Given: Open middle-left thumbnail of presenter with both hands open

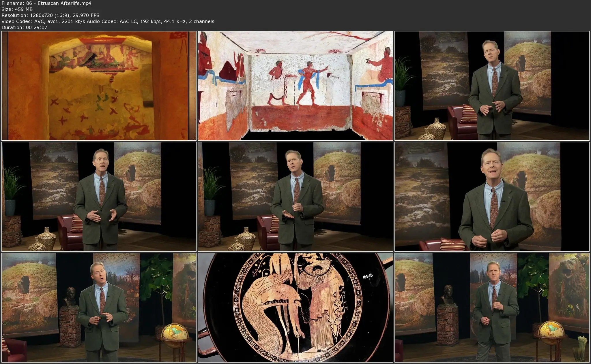Looking at the screenshot, I should (99, 197).
